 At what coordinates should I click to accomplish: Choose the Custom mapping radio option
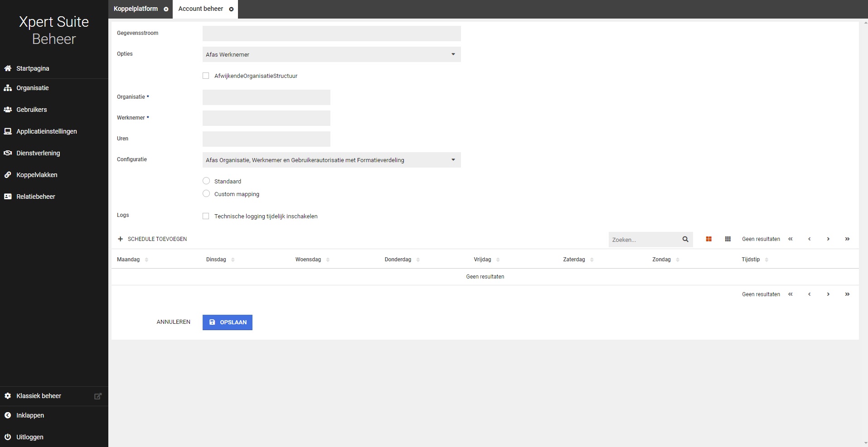point(206,194)
